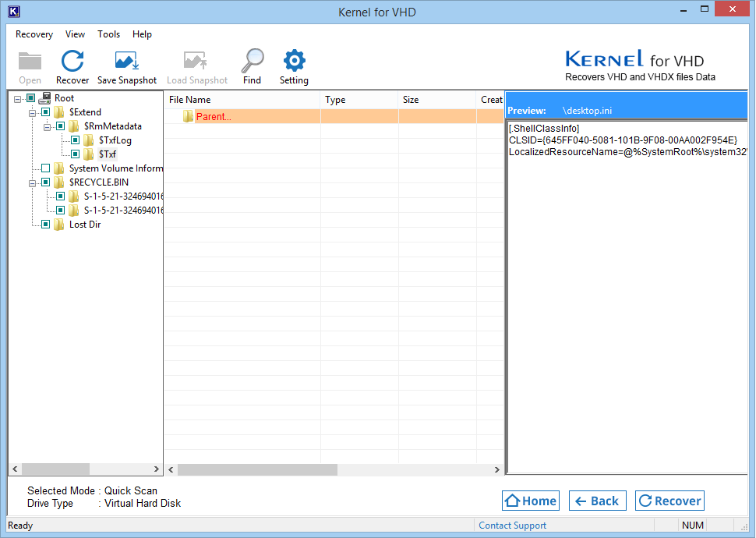This screenshot has width=756, height=538.
Task: Toggle the $Extend checkbox
Action: click(x=46, y=112)
